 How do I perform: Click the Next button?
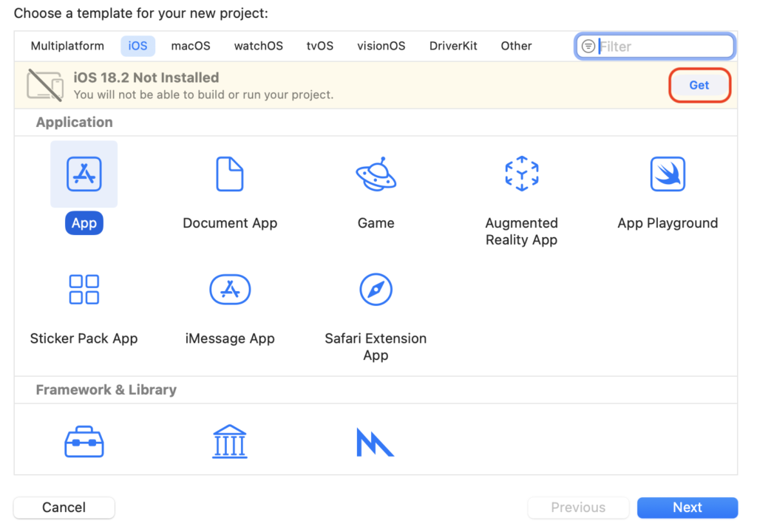point(688,508)
